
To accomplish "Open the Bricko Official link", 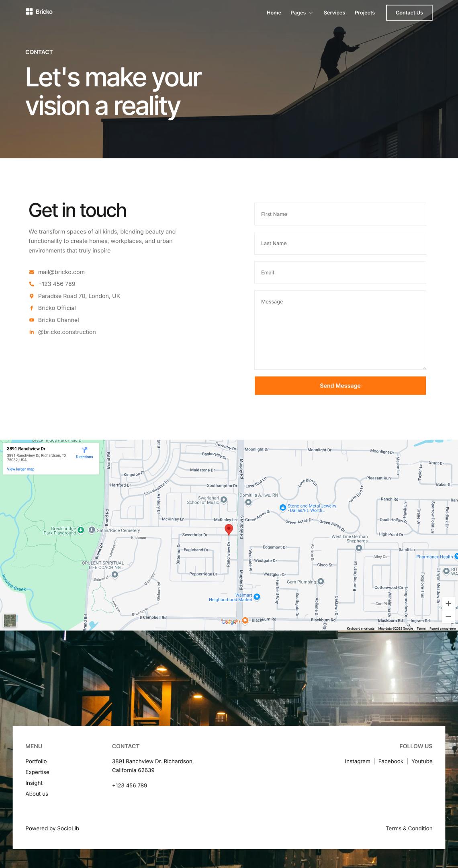I will point(57,308).
